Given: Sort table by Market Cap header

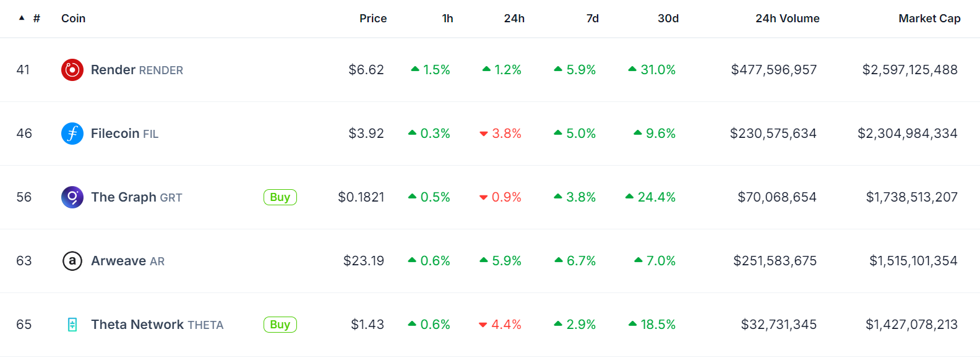Looking at the screenshot, I should [x=929, y=19].
